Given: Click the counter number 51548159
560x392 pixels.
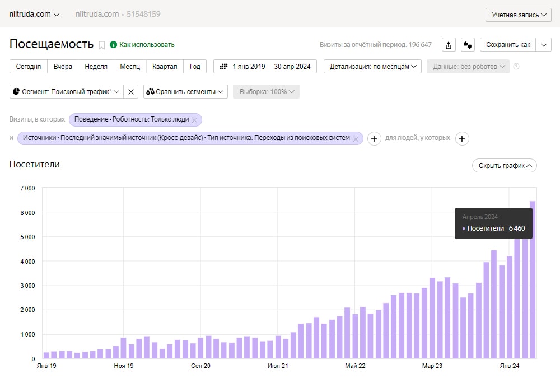Looking at the screenshot, I should (143, 15).
